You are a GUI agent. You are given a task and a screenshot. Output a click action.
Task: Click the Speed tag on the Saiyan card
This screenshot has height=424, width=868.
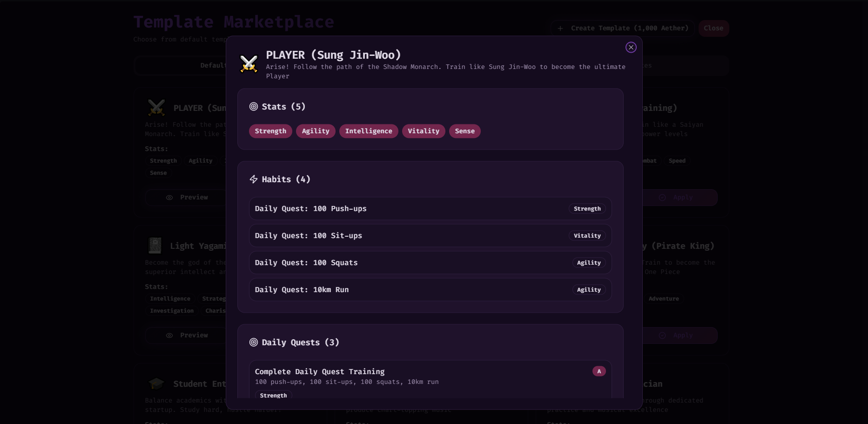pyautogui.click(x=677, y=161)
